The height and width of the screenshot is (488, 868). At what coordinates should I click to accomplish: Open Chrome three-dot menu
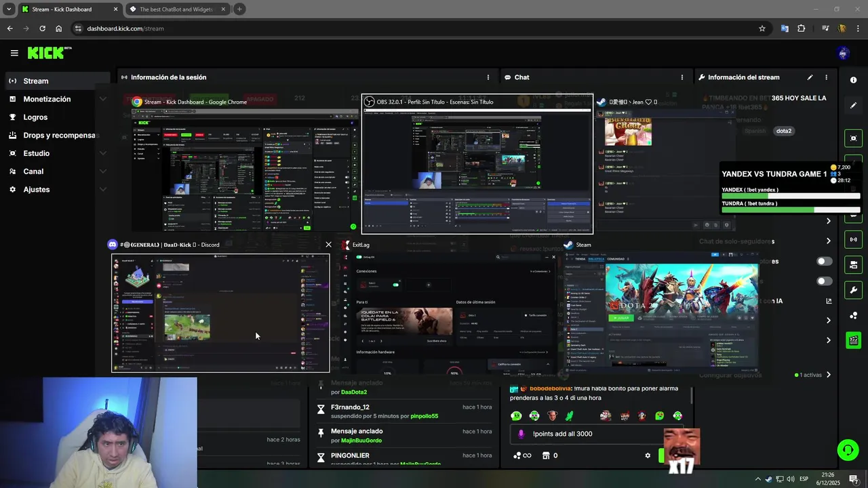point(859,28)
